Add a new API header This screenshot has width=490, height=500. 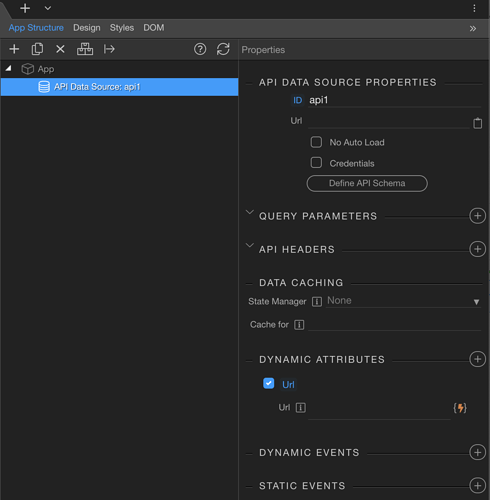(477, 249)
